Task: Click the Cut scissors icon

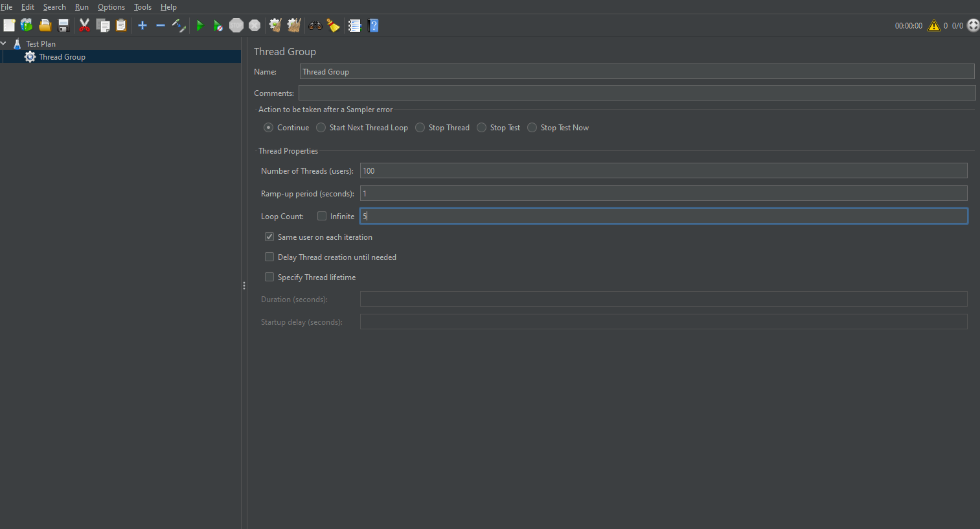Action: (x=84, y=25)
